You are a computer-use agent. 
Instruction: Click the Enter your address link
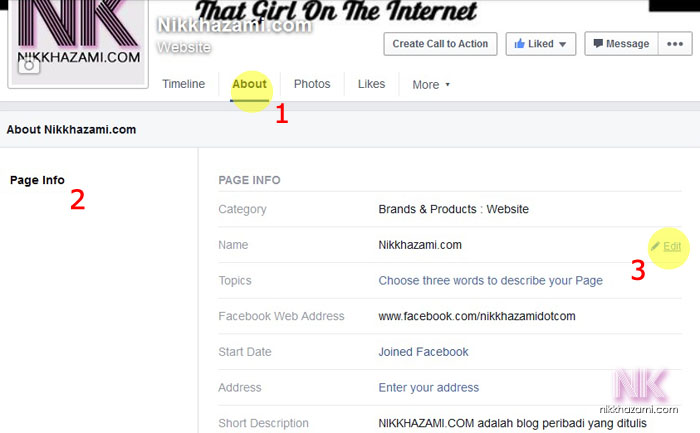429,387
